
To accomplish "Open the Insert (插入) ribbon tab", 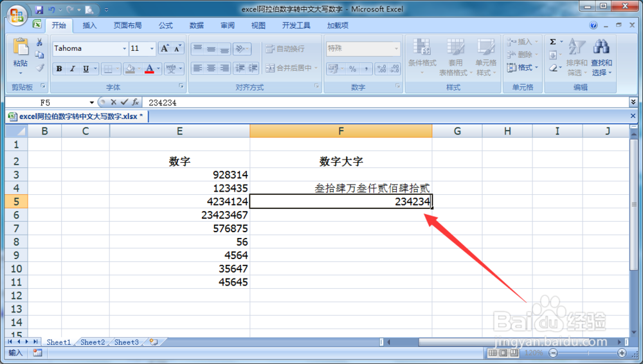I will [89, 26].
